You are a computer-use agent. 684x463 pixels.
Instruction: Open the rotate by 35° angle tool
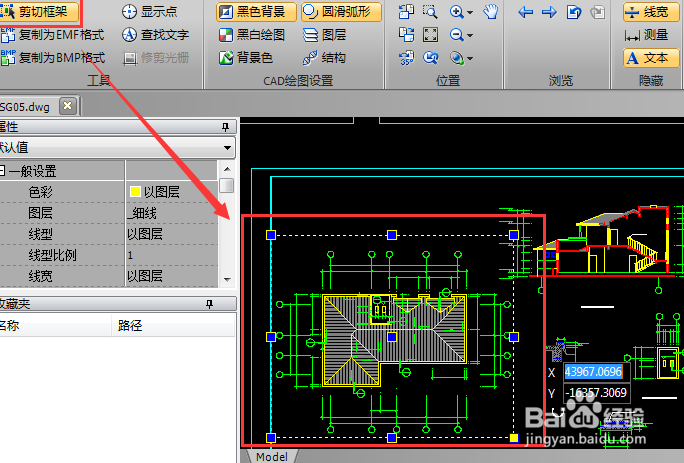pyautogui.click(x=406, y=58)
